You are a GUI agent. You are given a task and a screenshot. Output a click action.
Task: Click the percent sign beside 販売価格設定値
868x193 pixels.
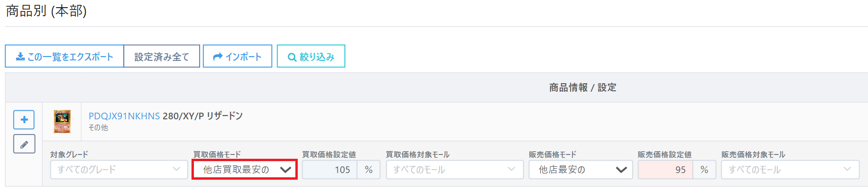point(705,170)
